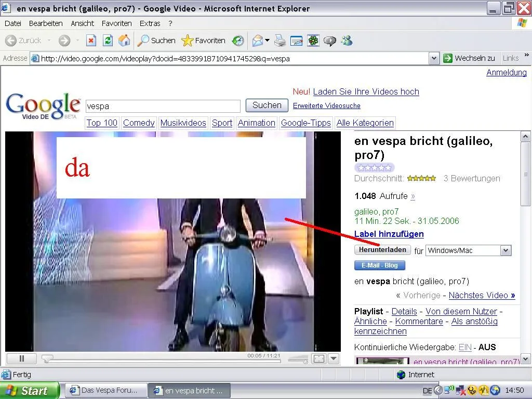Click the Label hinzufügen link
The image size is (532, 399).
tap(389, 234)
